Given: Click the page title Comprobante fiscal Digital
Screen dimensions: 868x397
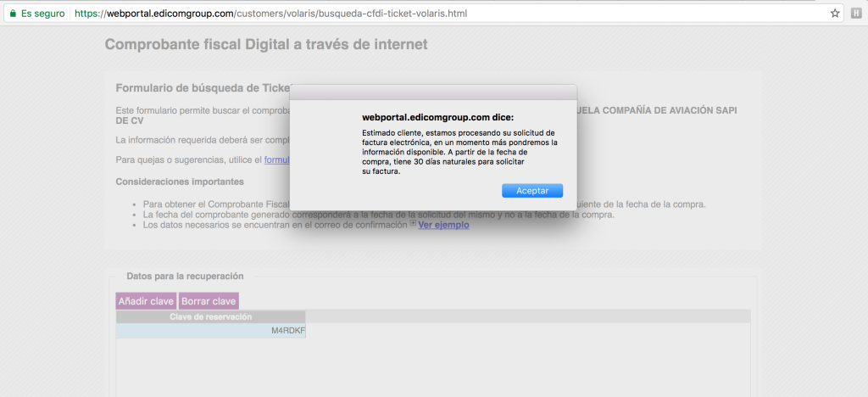Looking at the screenshot, I should coord(265,44).
